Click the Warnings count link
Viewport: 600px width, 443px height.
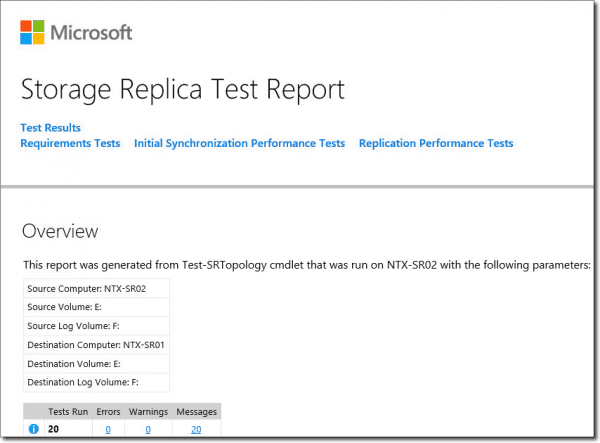pyautogui.click(x=148, y=429)
